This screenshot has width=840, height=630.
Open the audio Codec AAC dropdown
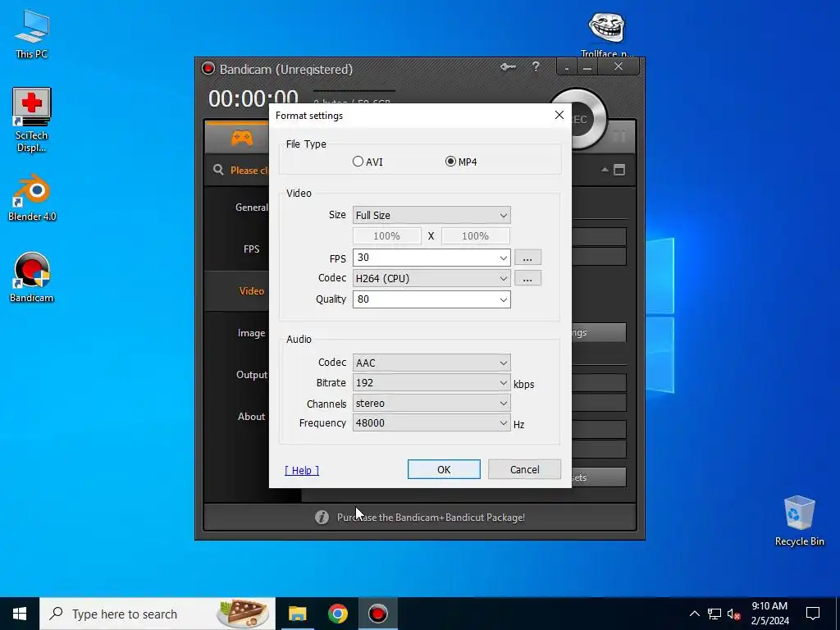pos(431,363)
